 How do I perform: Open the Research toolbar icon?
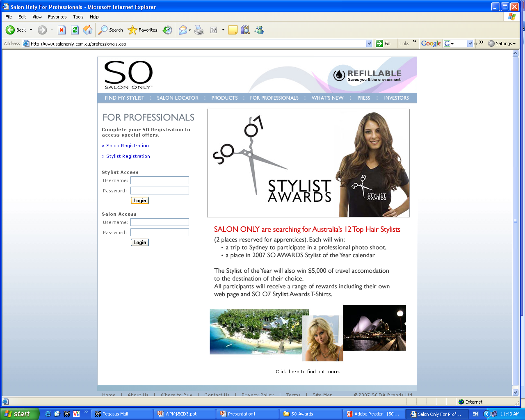[245, 30]
